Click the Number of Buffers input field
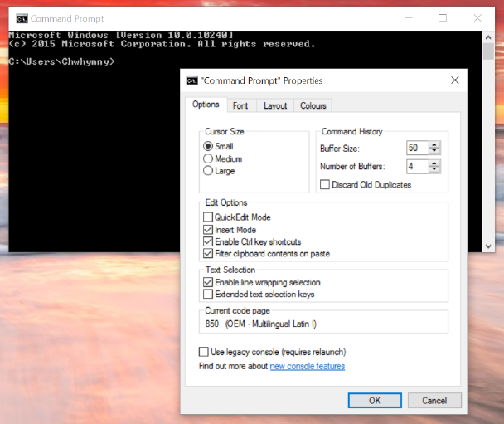 click(418, 166)
